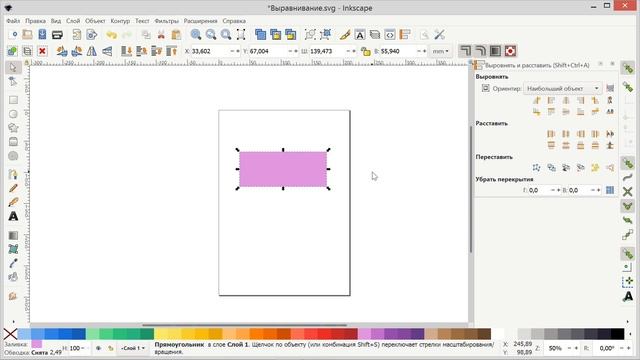
Task: Select the Star and polygon tool
Action: tap(13, 128)
